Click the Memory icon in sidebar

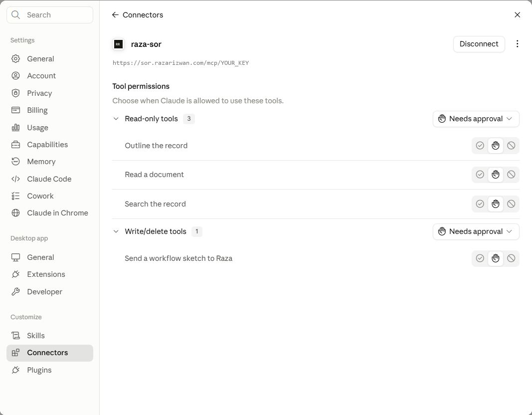pyautogui.click(x=15, y=162)
